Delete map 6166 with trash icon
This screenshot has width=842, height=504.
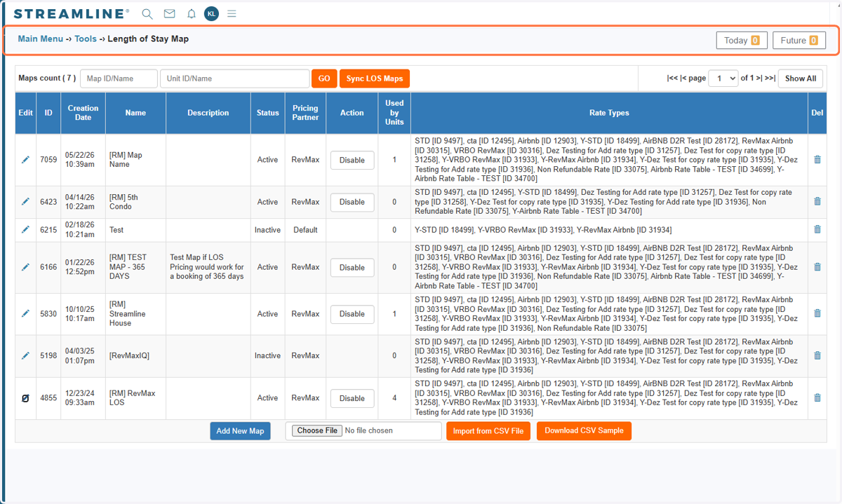[817, 267]
